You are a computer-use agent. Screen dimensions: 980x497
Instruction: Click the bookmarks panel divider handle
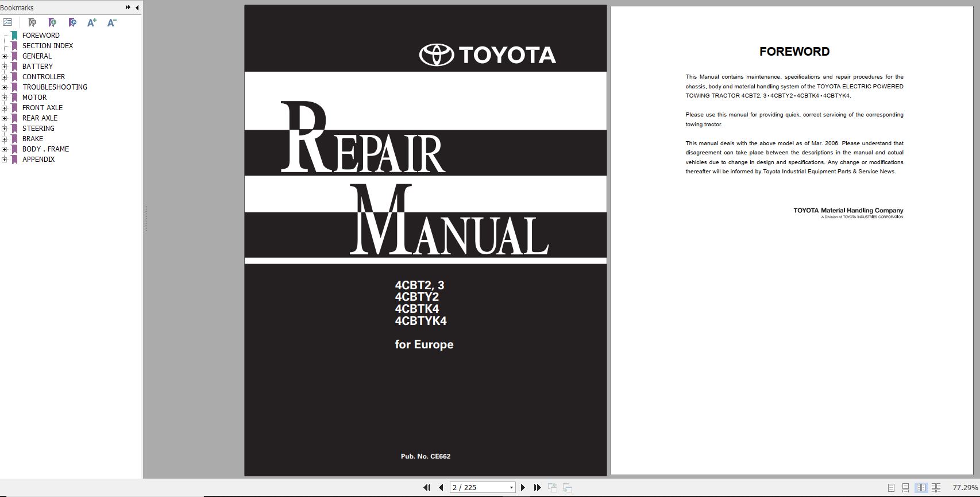point(145,218)
